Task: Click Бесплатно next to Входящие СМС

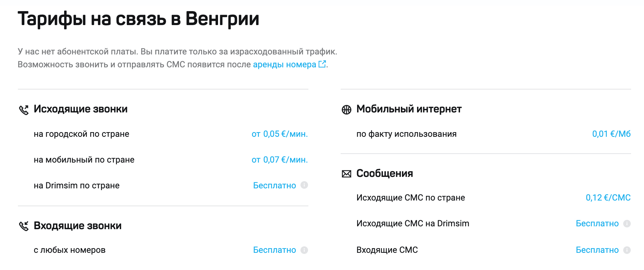Action: point(597,250)
